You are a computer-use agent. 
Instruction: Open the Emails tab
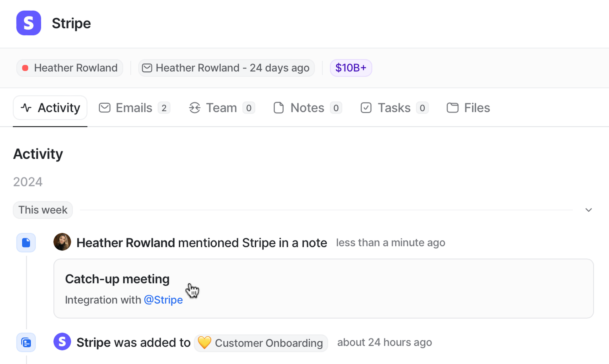(134, 108)
